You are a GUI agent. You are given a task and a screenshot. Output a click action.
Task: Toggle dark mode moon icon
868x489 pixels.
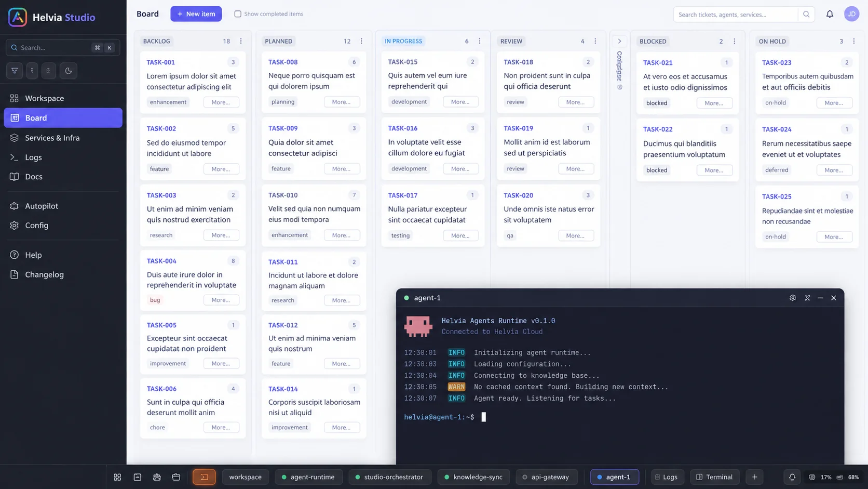69,71
